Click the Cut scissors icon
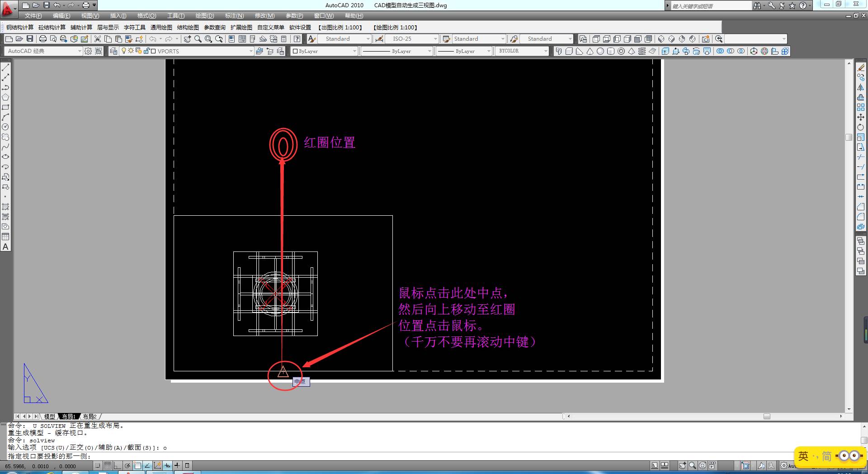 (97, 39)
